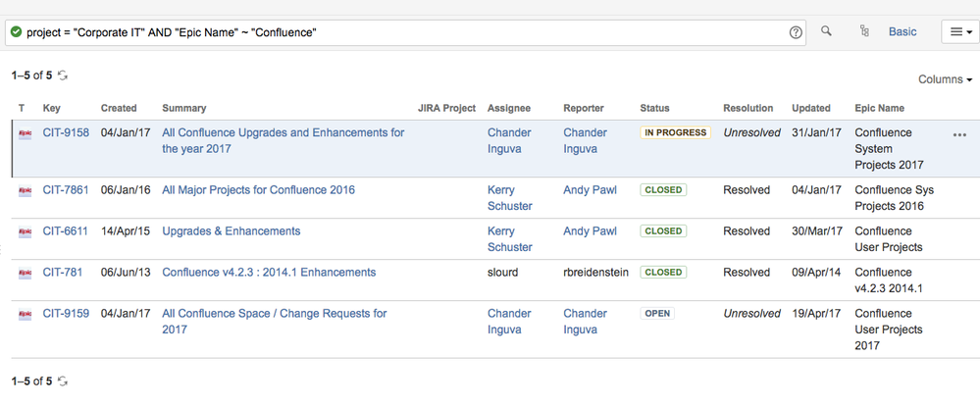Click the green valid-query checkmark icon

click(17, 32)
